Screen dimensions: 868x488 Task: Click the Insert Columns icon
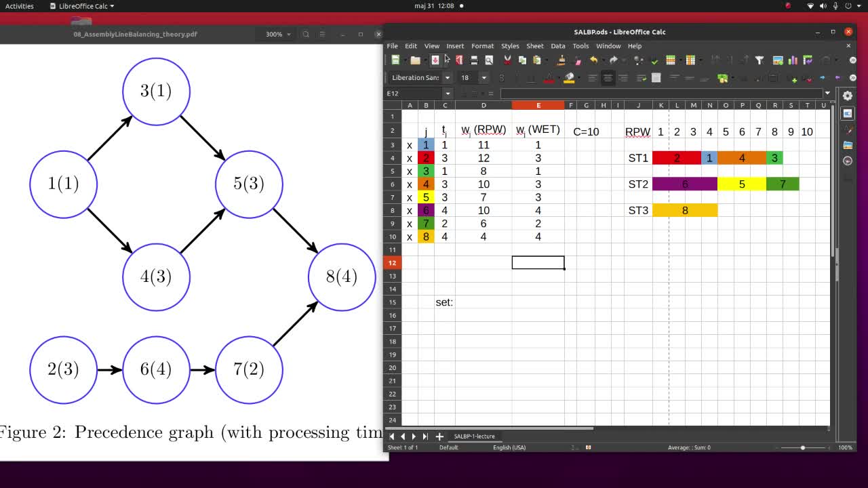pyautogui.click(x=690, y=60)
